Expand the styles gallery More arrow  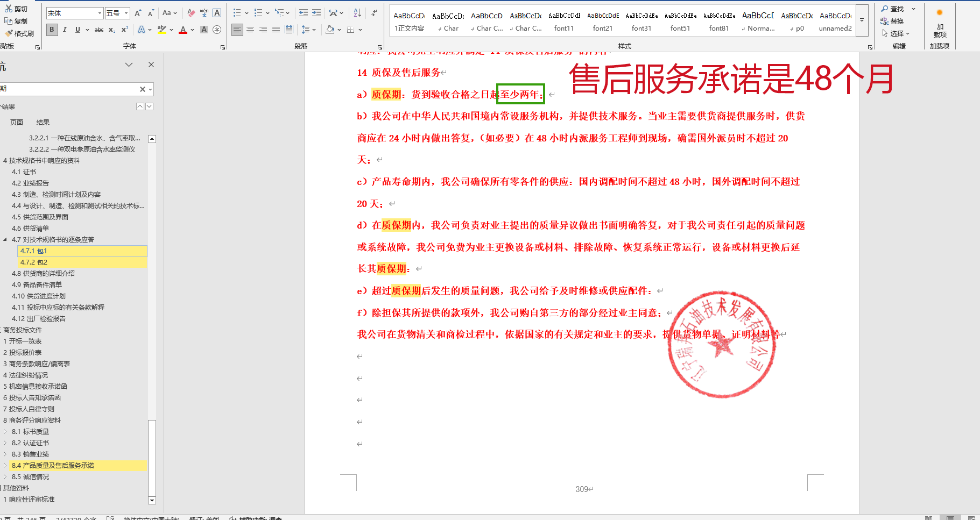(862, 20)
